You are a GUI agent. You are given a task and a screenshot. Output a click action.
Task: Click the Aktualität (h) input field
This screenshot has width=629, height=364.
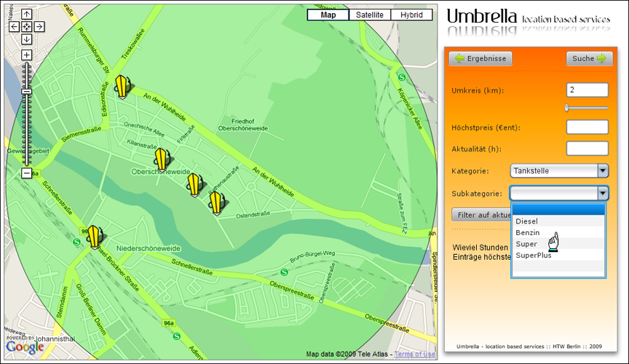tap(588, 149)
